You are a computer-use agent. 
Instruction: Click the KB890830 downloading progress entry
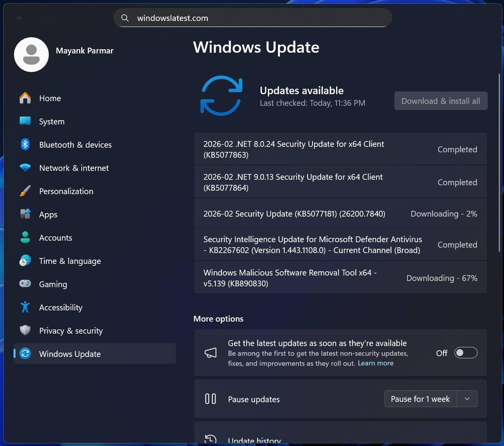click(x=340, y=277)
